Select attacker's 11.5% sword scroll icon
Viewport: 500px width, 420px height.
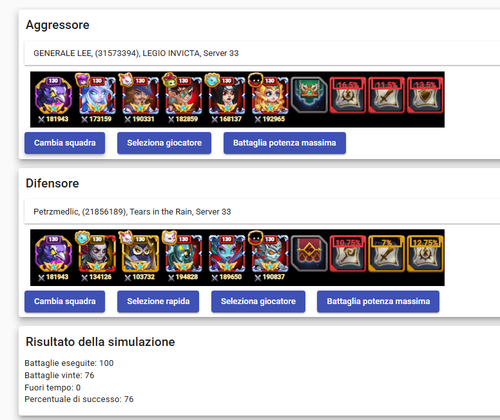(386, 95)
